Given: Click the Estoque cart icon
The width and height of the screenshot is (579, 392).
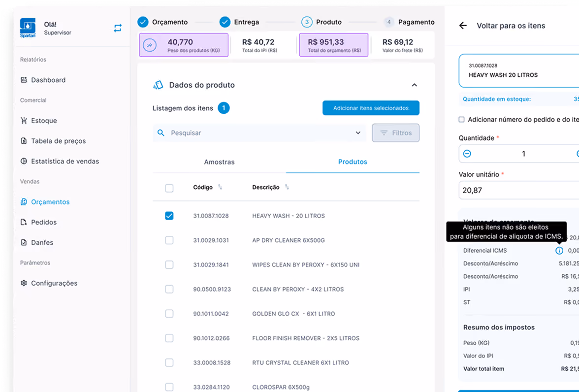Looking at the screenshot, I should (x=24, y=121).
